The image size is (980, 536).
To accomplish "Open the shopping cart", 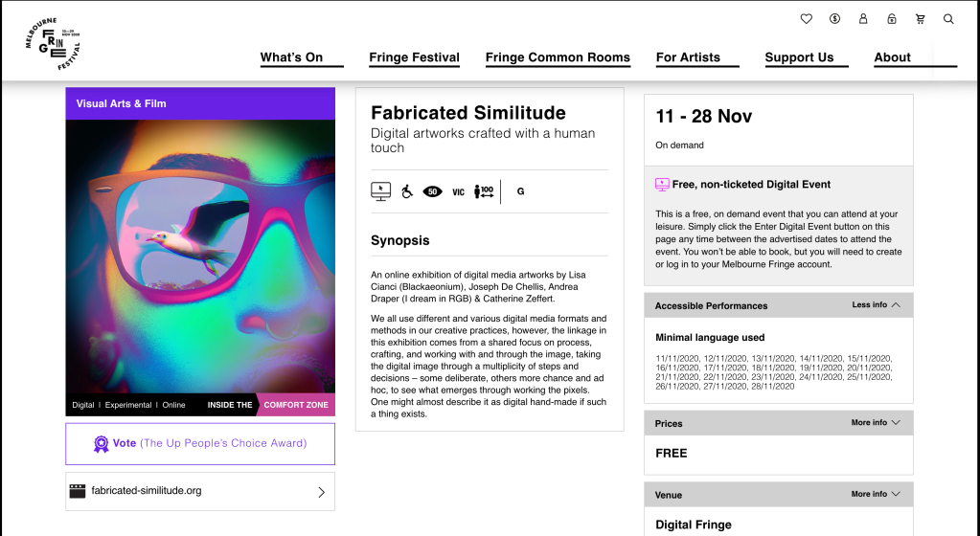I will click(921, 19).
